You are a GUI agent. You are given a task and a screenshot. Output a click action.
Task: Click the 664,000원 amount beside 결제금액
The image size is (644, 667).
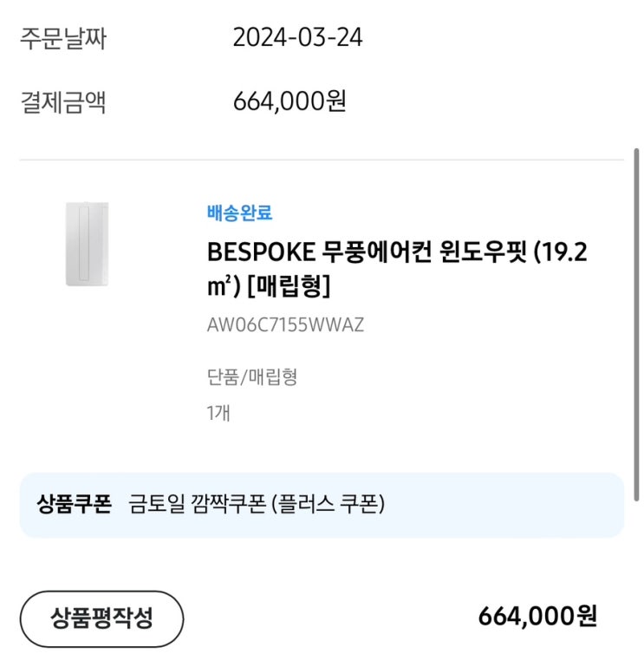289,101
